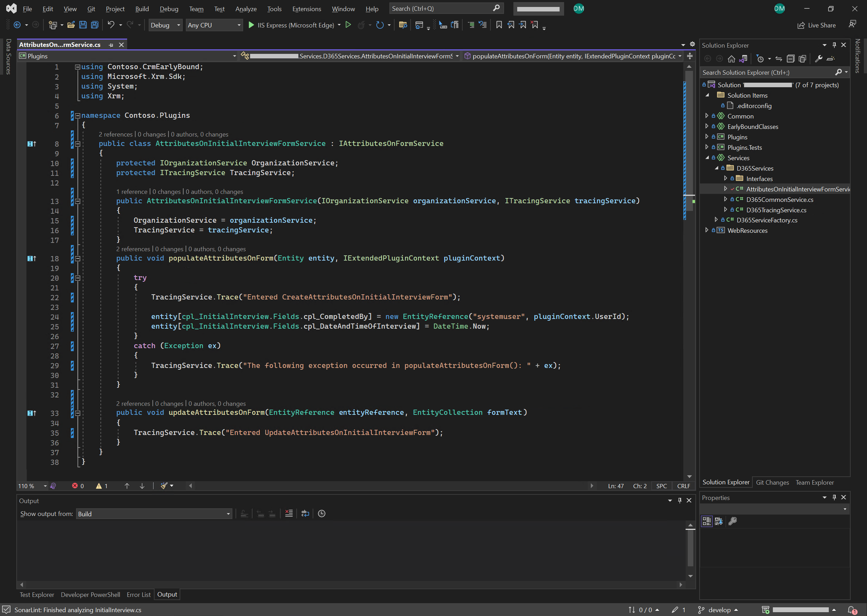867x616 pixels.
Task: Open Properties wrench icon in Solution Explorer
Action: coord(818,59)
